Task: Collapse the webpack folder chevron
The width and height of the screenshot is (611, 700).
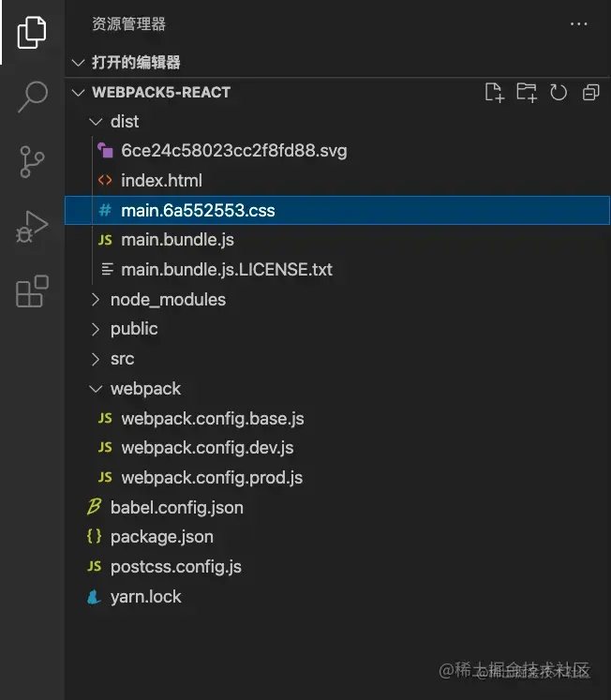Action: [96, 389]
